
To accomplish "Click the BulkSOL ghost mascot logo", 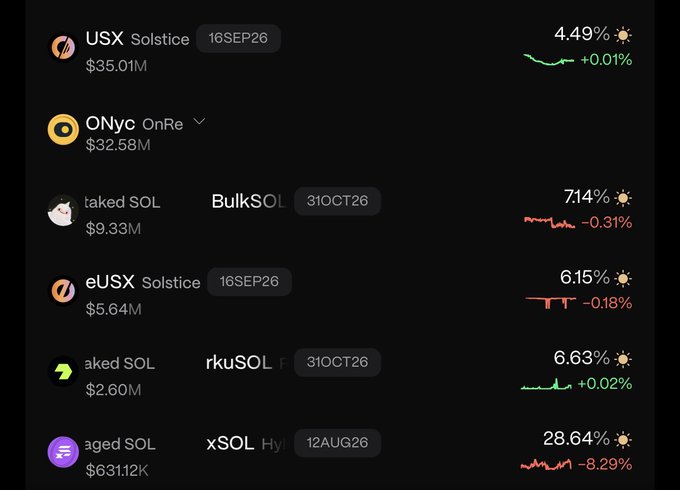I will (63, 210).
